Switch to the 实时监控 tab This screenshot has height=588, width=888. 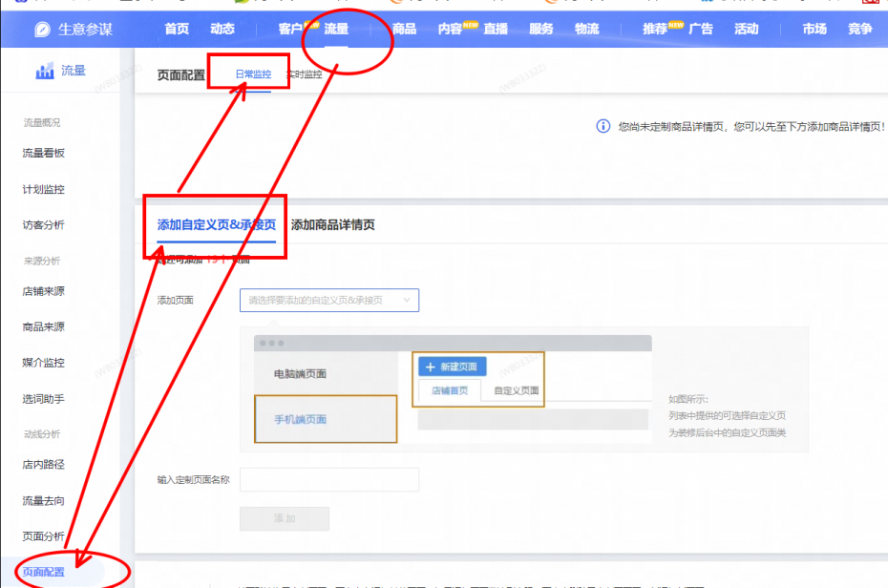[x=305, y=74]
